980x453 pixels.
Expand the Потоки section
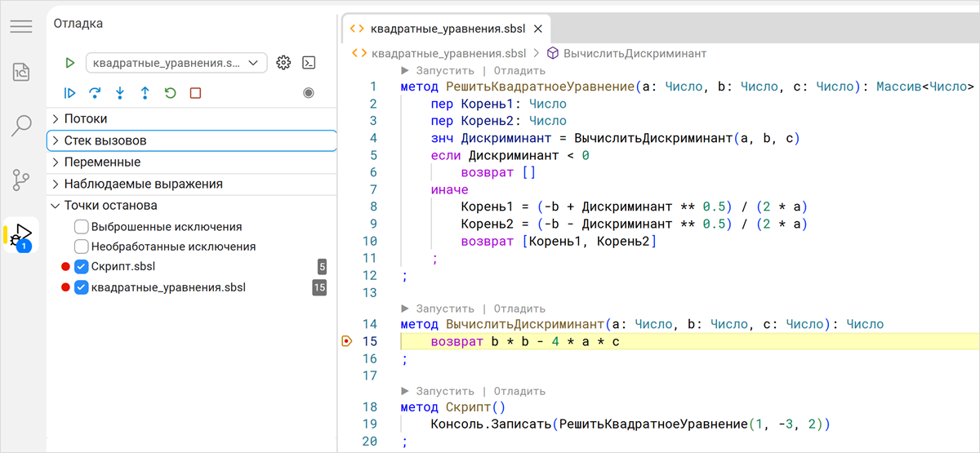coord(192,119)
